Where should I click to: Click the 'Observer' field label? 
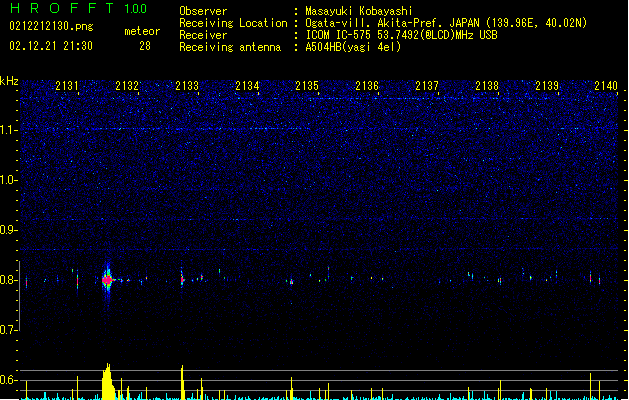(203, 11)
